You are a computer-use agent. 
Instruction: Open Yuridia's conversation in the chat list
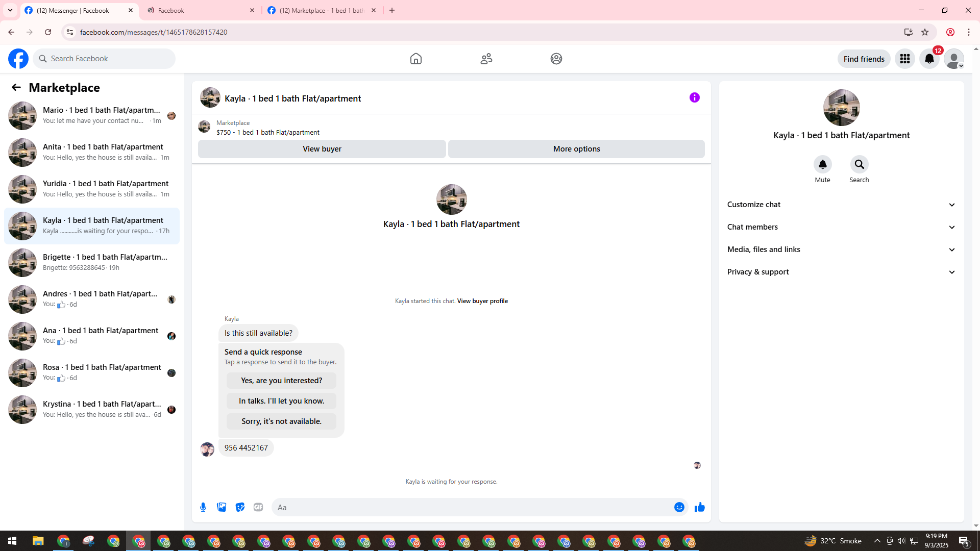click(x=92, y=189)
